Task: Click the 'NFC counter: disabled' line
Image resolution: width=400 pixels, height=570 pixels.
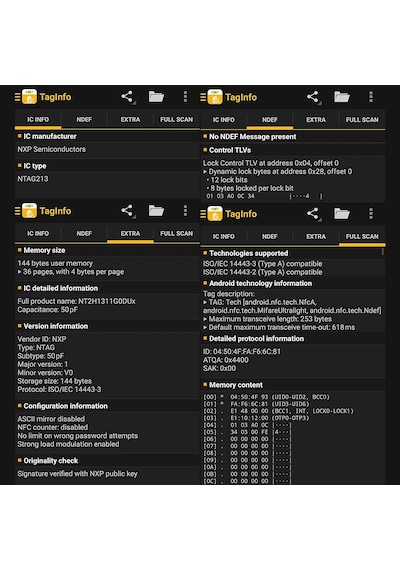Action: pos(52,427)
